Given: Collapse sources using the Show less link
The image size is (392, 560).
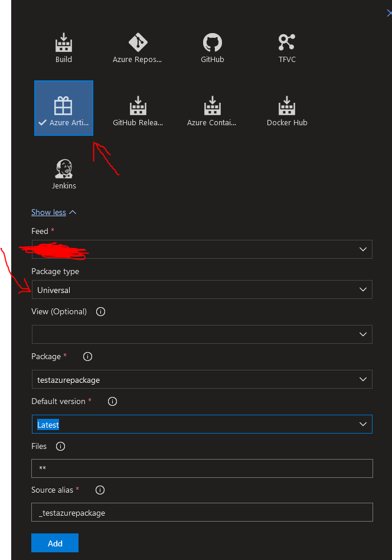Looking at the screenshot, I should (48, 212).
